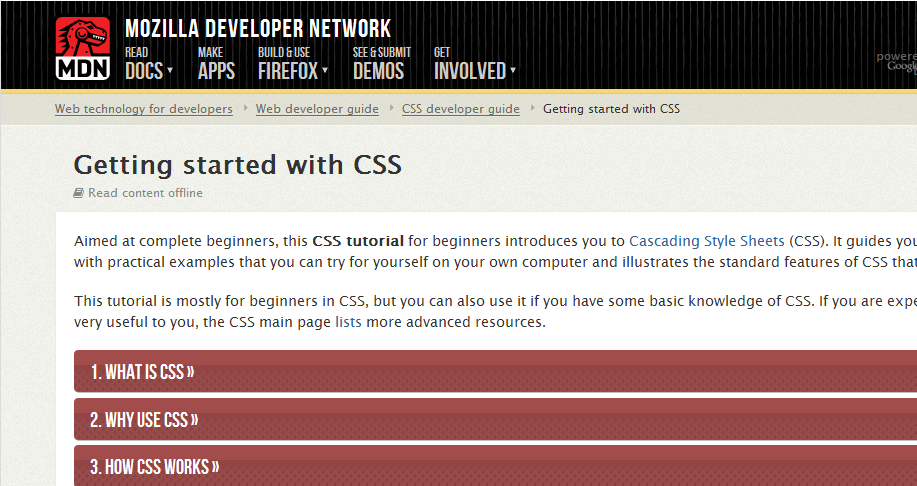
Task: Click the MDN dinosaur logo
Action: pyautogui.click(x=82, y=48)
